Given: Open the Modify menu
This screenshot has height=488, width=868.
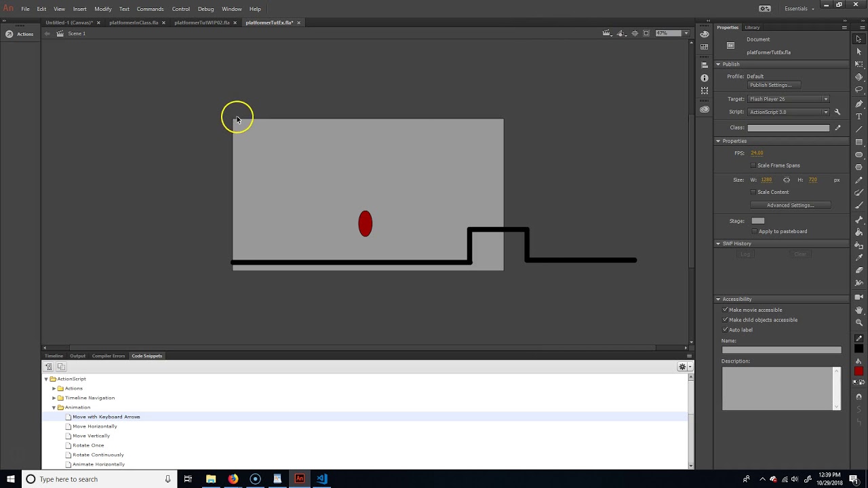Looking at the screenshot, I should (103, 9).
